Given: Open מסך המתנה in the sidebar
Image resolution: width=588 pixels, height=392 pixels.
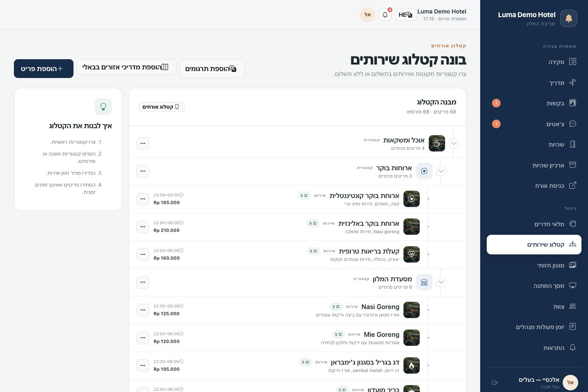Looking at the screenshot, I should pyautogui.click(x=534, y=285).
